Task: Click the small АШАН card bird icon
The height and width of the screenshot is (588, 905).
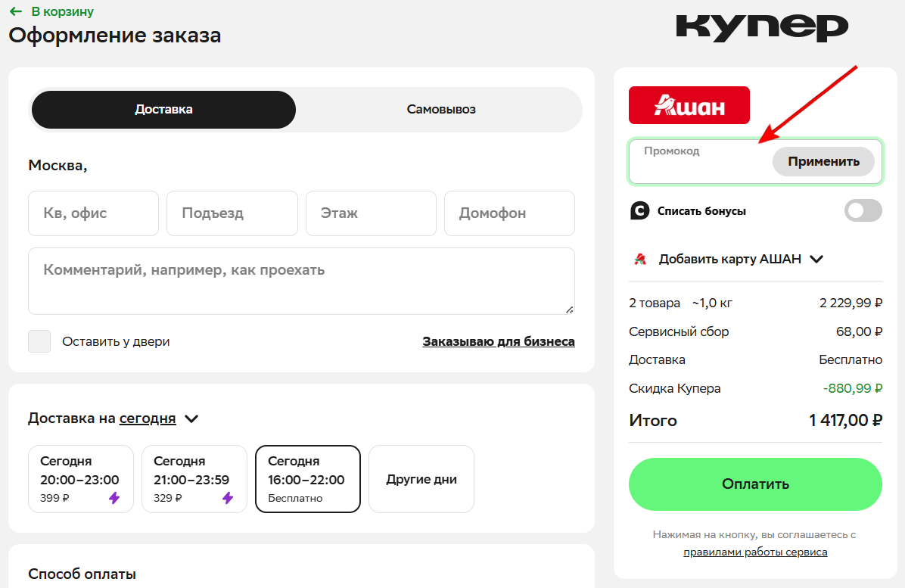Action: point(639,259)
